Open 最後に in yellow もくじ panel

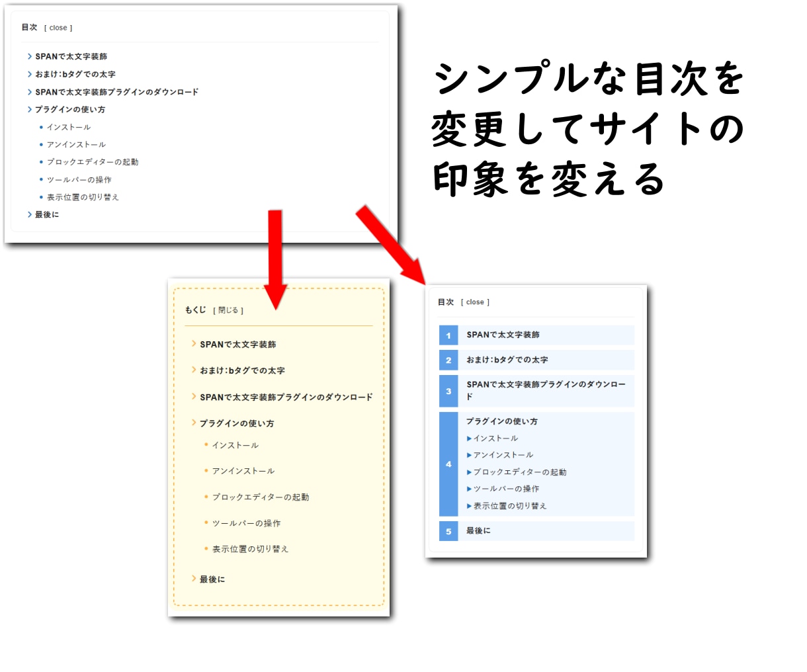tap(212, 579)
